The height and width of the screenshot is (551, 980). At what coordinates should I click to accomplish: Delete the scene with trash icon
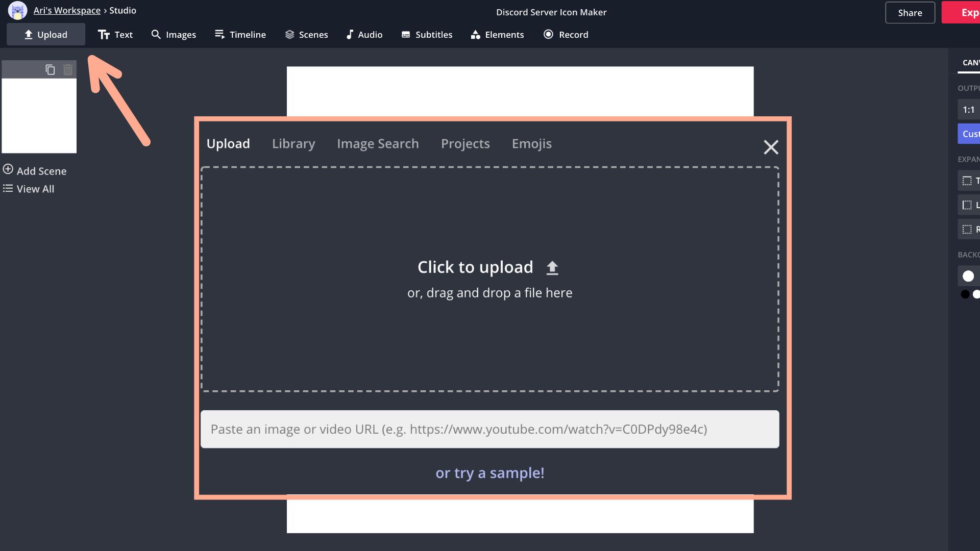pos(68,70)
